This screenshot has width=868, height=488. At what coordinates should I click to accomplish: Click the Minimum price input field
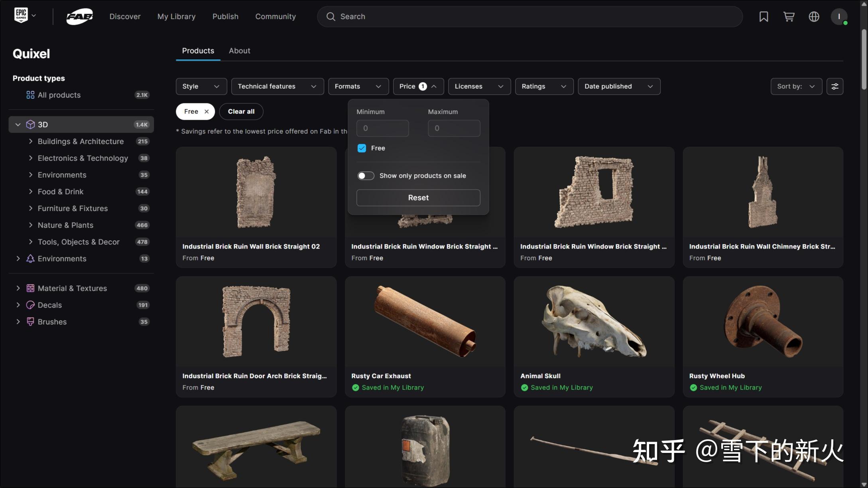pos(382,128)
